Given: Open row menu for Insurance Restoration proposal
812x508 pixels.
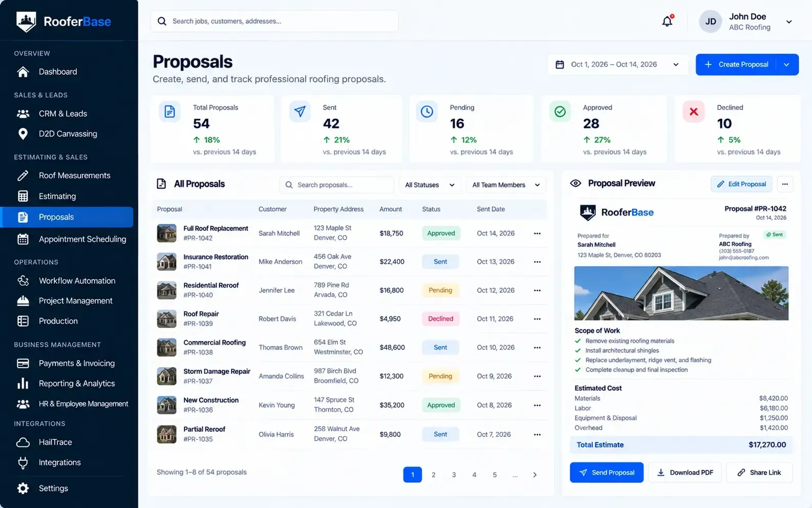Looking at the screenshot, I should (537, 262).
